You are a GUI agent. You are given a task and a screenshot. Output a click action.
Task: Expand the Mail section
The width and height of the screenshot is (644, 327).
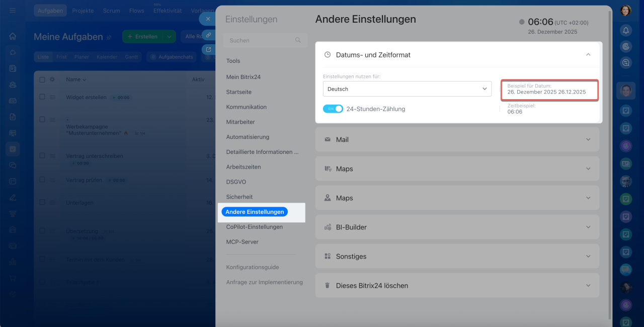(x=457, y=139)
